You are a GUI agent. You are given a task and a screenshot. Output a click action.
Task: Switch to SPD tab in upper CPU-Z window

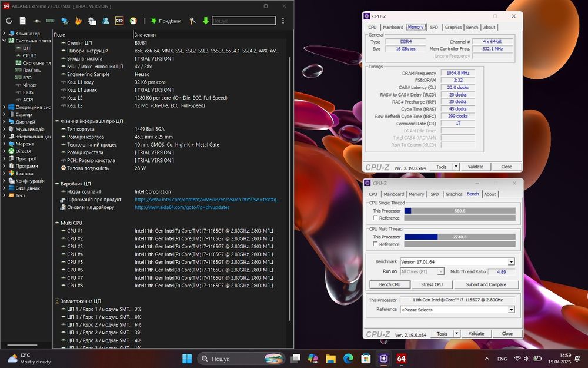pos(434,28)
